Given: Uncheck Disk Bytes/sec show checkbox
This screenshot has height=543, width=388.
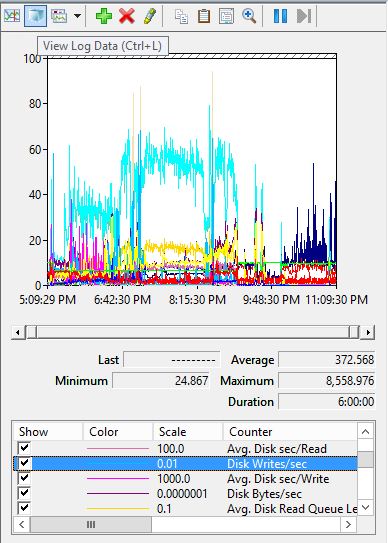Looking at the screenshot, I should pos(24,493).
